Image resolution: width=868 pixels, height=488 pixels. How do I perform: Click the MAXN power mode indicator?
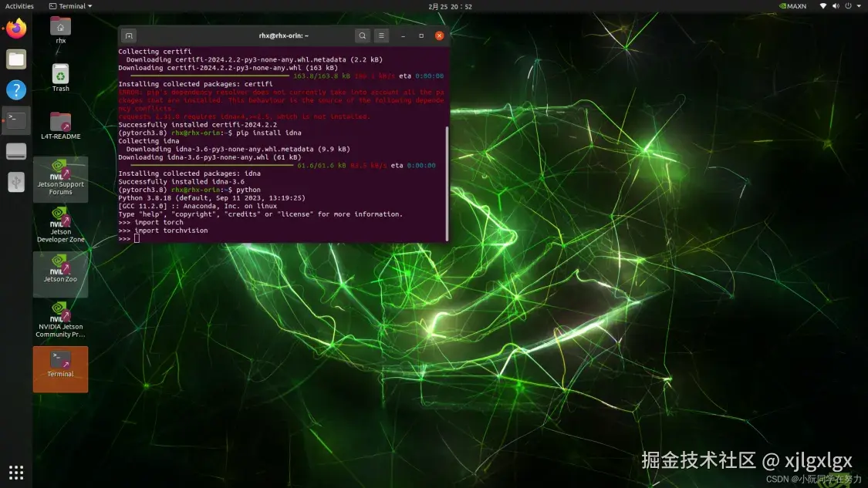[792, 6]
